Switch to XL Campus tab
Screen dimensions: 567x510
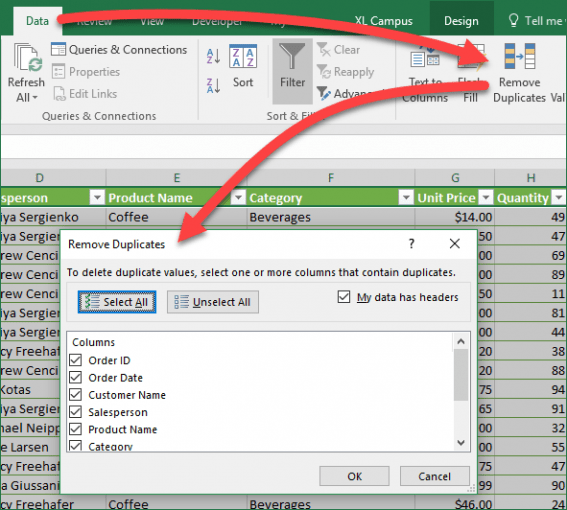pyautogui.click(x=384, y=21)
